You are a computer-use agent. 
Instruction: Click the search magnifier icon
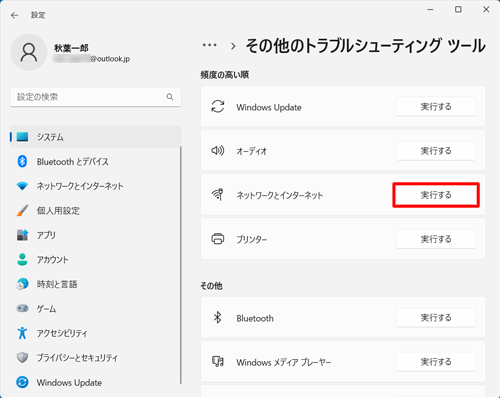(x=170, y=97)
